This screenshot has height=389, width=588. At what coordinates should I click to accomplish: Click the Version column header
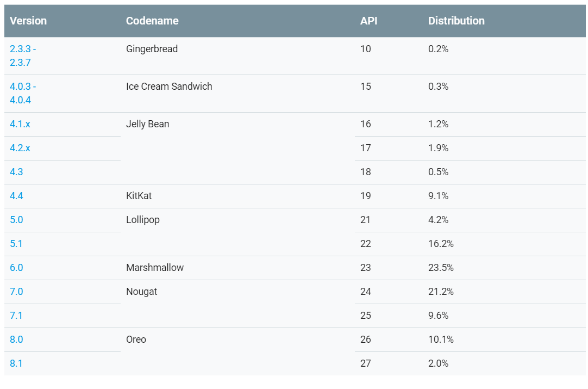coord(28,21)
